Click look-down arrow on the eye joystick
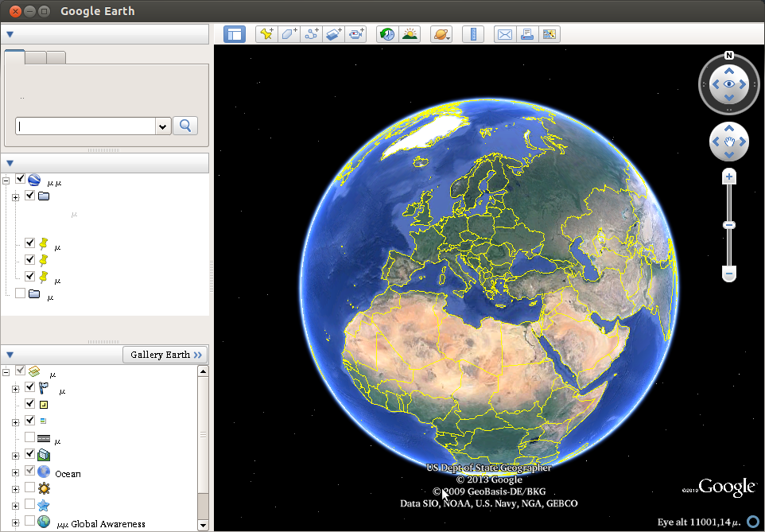 [729, 98]
